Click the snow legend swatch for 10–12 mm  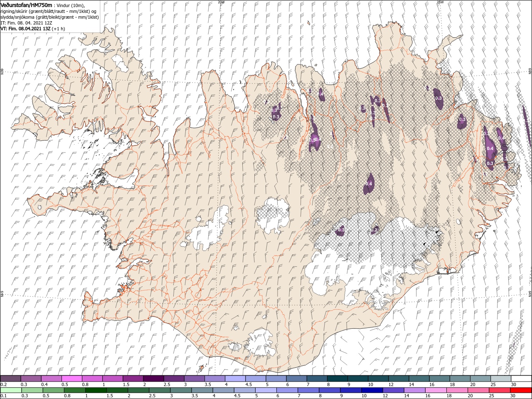click(x=378, y=379)
